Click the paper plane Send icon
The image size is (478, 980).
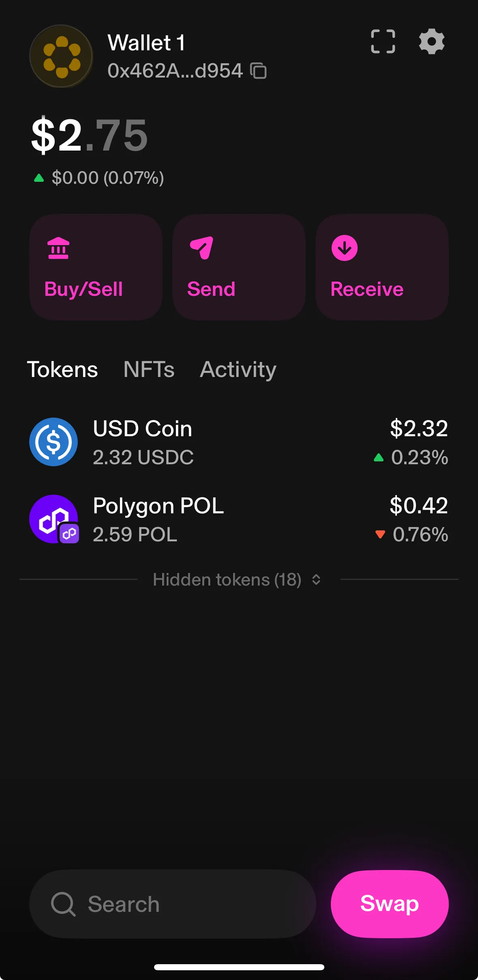(x=201, y=247)
